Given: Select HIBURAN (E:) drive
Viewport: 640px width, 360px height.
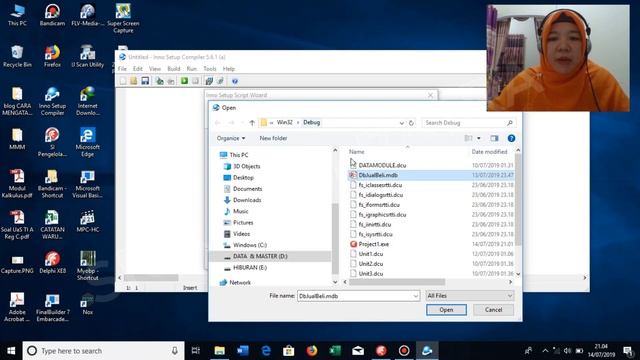Looking at the screenshot, I should click(x=250, y=268).
